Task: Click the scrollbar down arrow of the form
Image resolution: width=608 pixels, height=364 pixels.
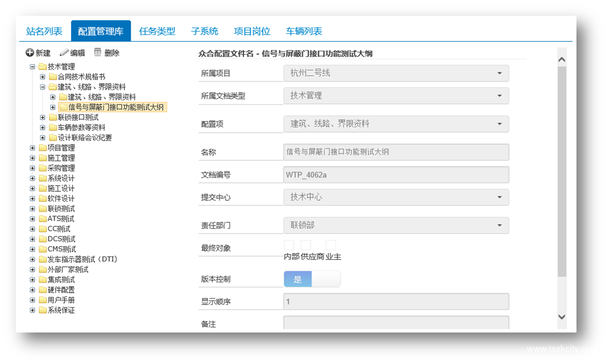Action: (x=561, y=317)
